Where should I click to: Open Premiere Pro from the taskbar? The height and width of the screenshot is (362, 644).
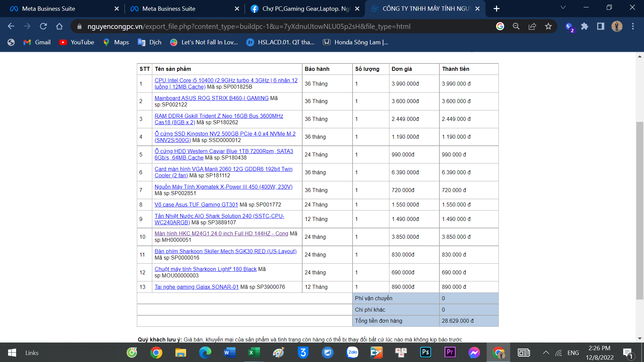click(450, 353)
